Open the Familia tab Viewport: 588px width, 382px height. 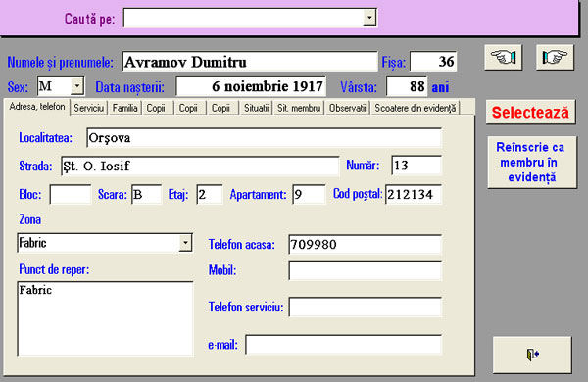[x=124, y=108]
